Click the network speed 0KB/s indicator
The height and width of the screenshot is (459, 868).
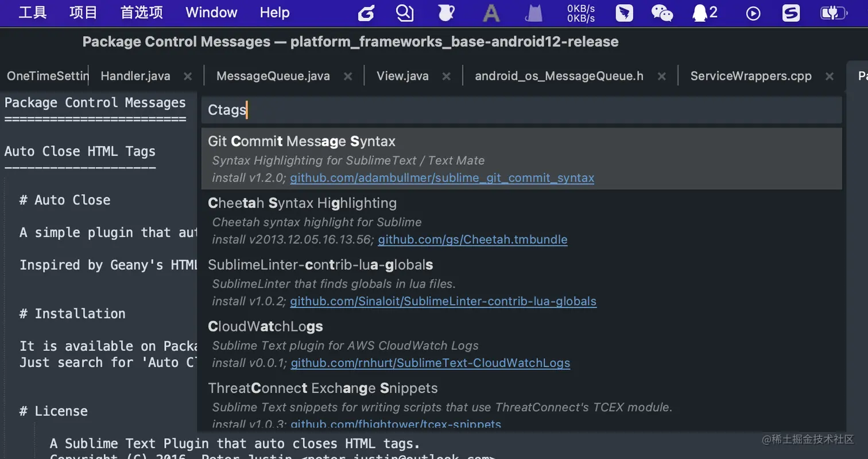pos(581,13)
